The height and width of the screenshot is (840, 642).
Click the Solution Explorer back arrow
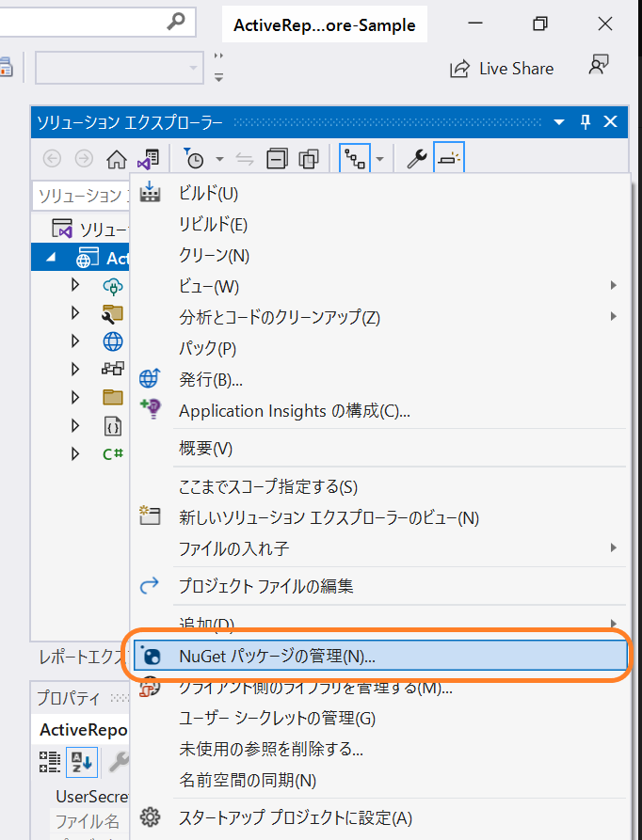click(x=52, y=159)
